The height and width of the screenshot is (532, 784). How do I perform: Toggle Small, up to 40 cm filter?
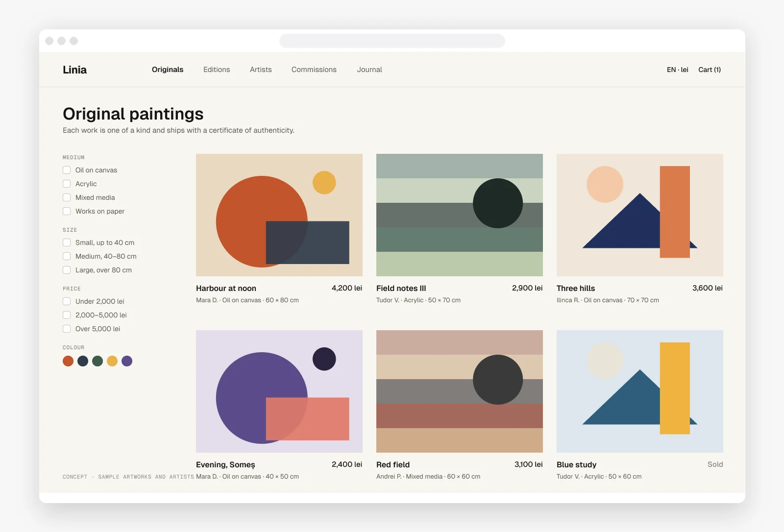pos(67,242)
